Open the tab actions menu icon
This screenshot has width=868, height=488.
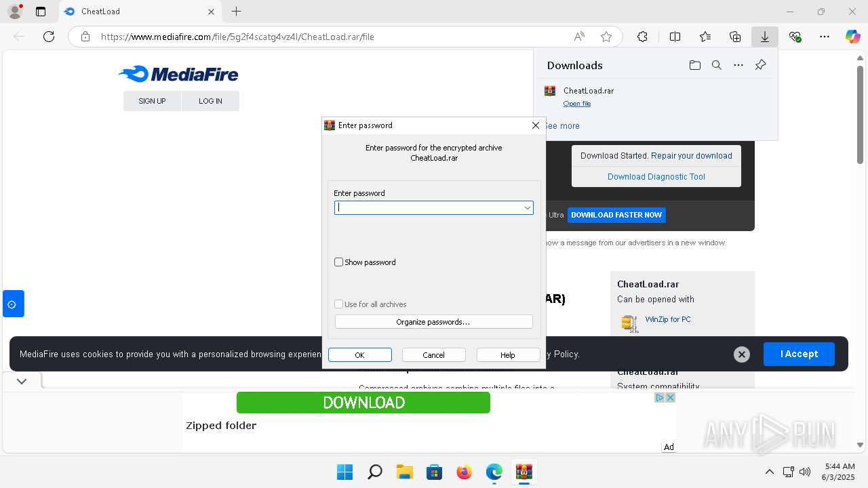[41, 12]
